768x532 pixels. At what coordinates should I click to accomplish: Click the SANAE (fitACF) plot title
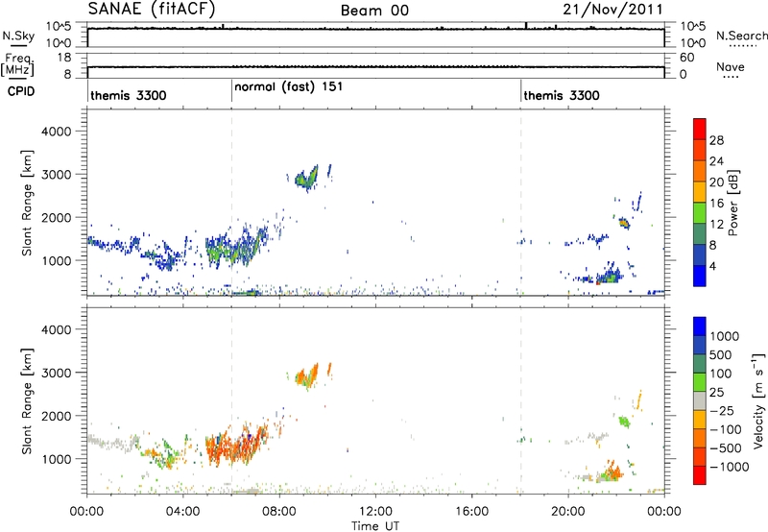pyautogui.click(x=152, y=10)
